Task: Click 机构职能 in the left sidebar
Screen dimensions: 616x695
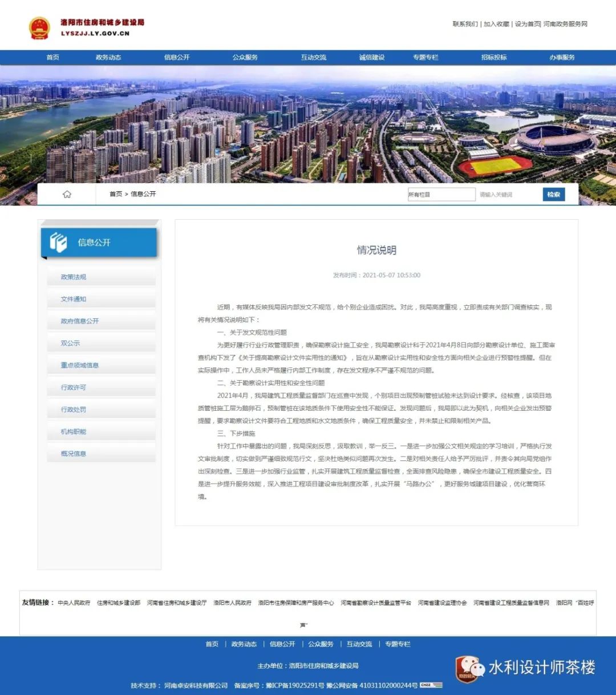Action: pyautogui.click(x=74, y=431)
